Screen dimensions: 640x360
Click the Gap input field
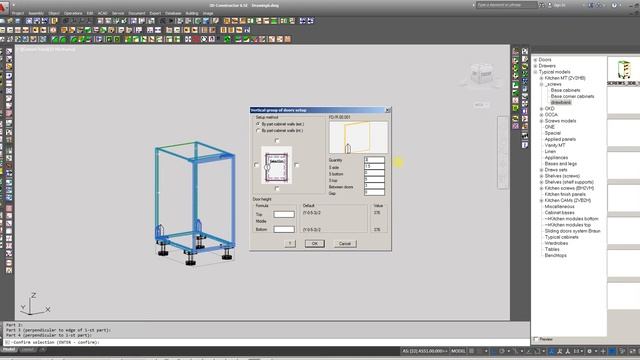pos(374,193)
